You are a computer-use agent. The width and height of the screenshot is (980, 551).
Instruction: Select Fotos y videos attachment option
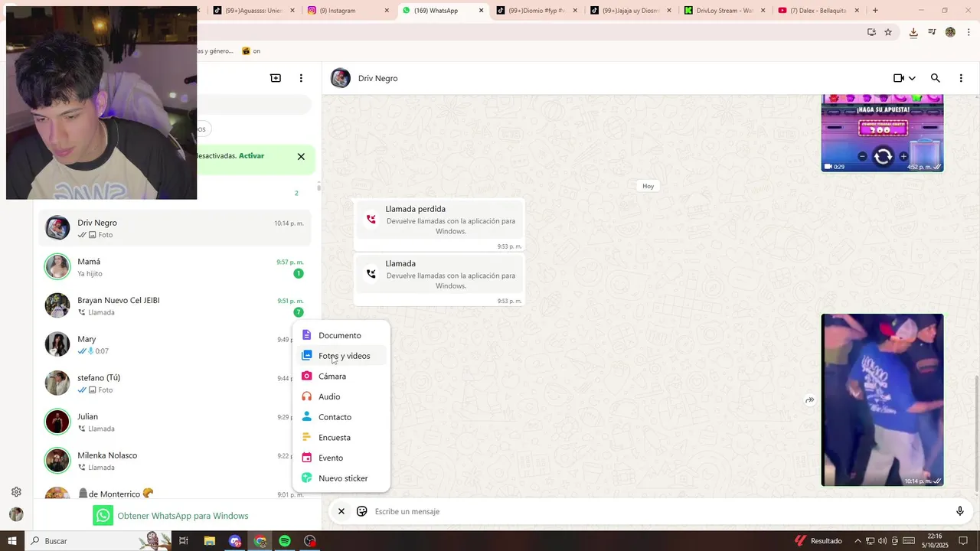point(341,356)
